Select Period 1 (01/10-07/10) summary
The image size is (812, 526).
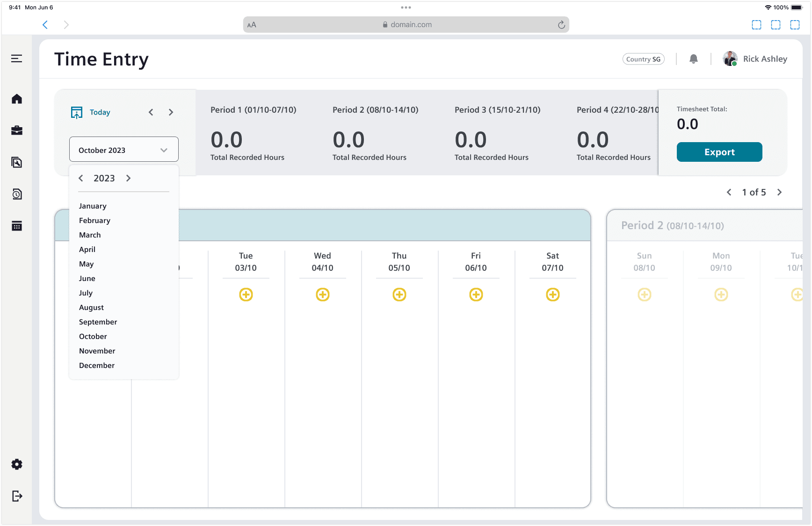[x=253, y=133]
